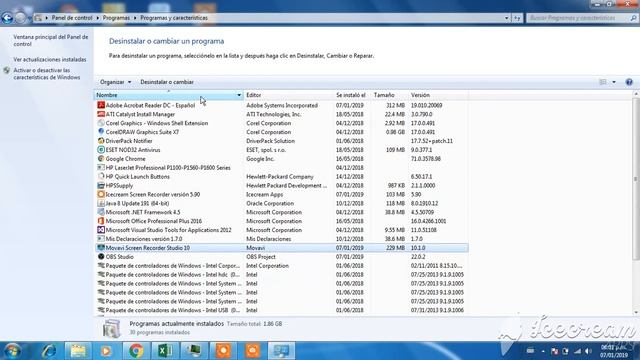
Task: Sort by the Tamaño column header
Action: coord(389,95)
